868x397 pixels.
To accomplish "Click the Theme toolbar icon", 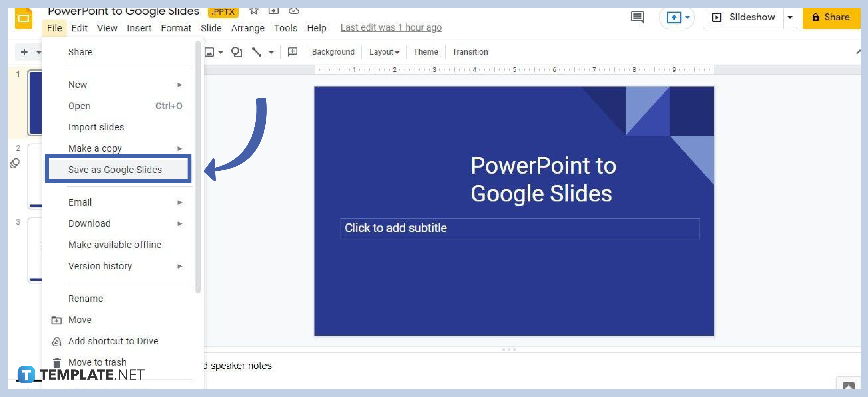I will (x=426, y=52).
